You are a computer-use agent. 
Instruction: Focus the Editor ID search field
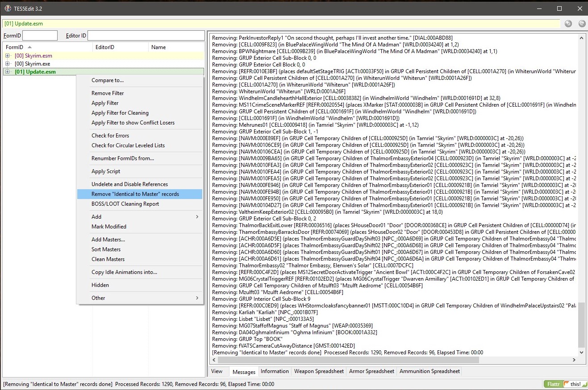coord(146,36)
